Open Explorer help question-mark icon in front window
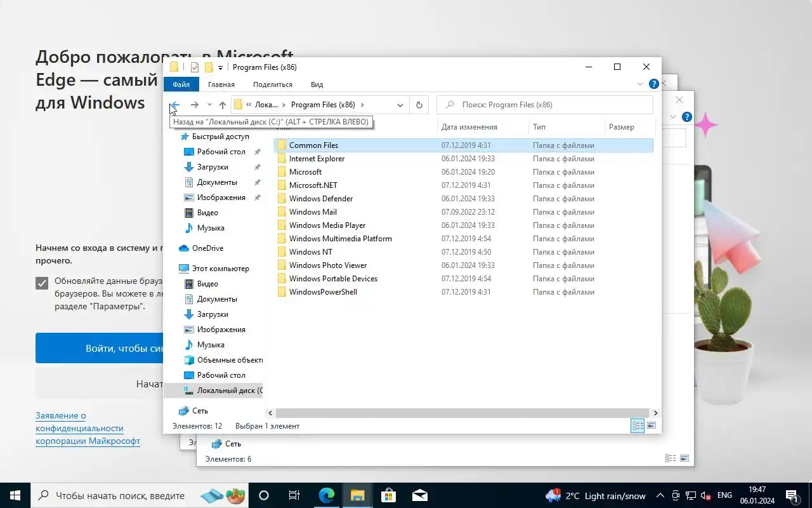The image size is (812, 508). coord(654,84)
